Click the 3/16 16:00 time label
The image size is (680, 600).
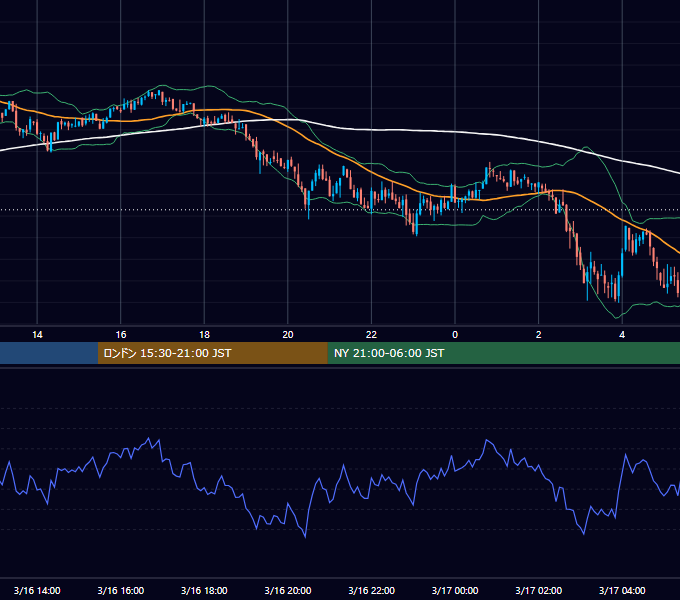(x=121, y=590)
